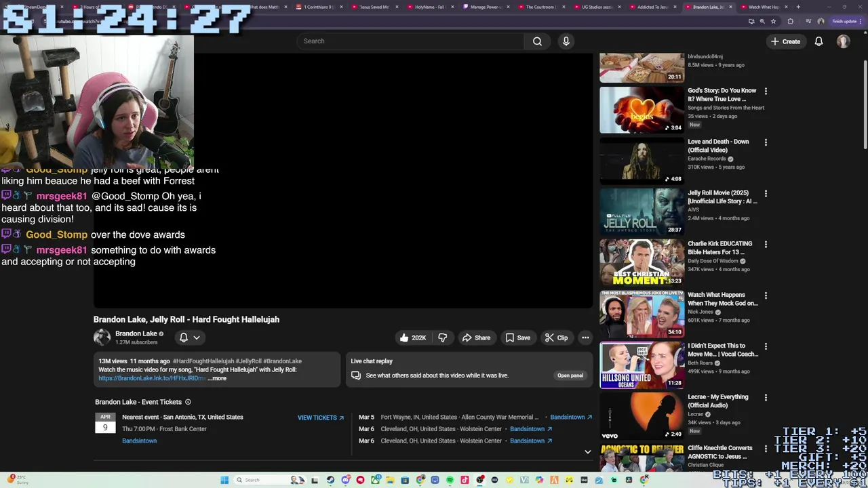Open options for God's Story video
The image size is (868, 488).
(766, 91)
